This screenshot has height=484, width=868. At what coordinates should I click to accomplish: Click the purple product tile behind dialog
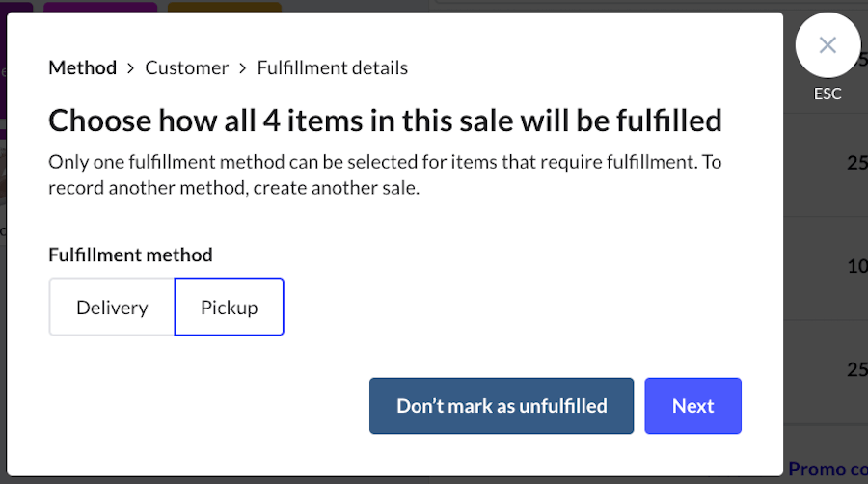tap(100, 7)
